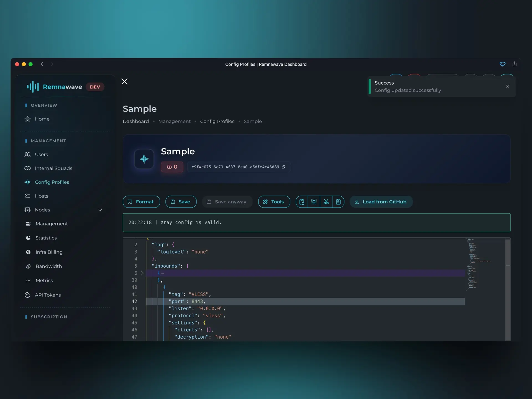The image size is (532, 399).
Task: Open the Hosts page
Action: (x=42, y=196)
